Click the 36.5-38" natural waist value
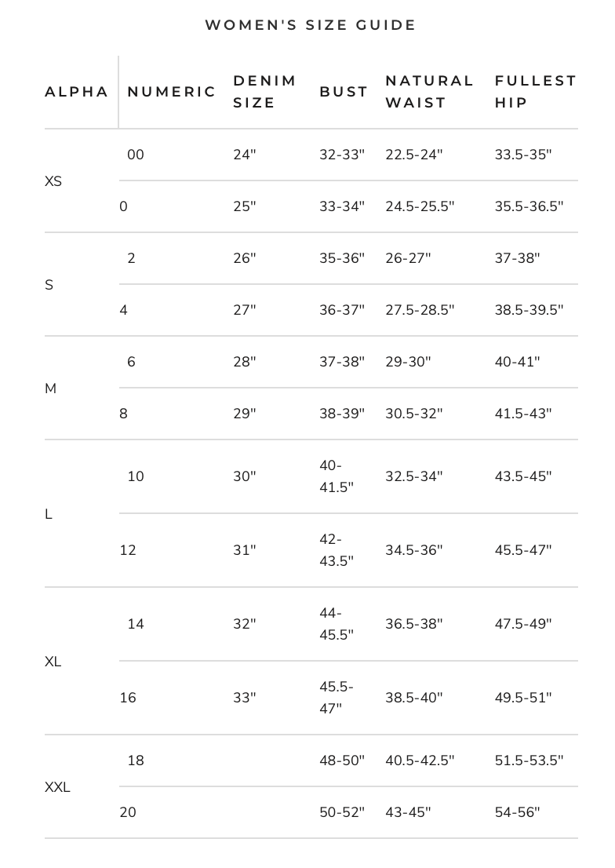This screenshot has height=868, width=615. click(x=414, y=624)
